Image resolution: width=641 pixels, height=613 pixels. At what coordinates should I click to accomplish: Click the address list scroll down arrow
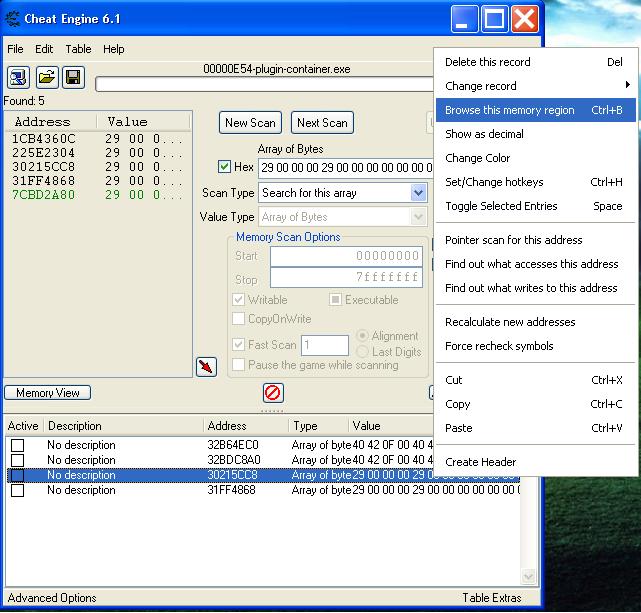coord(528,576)
